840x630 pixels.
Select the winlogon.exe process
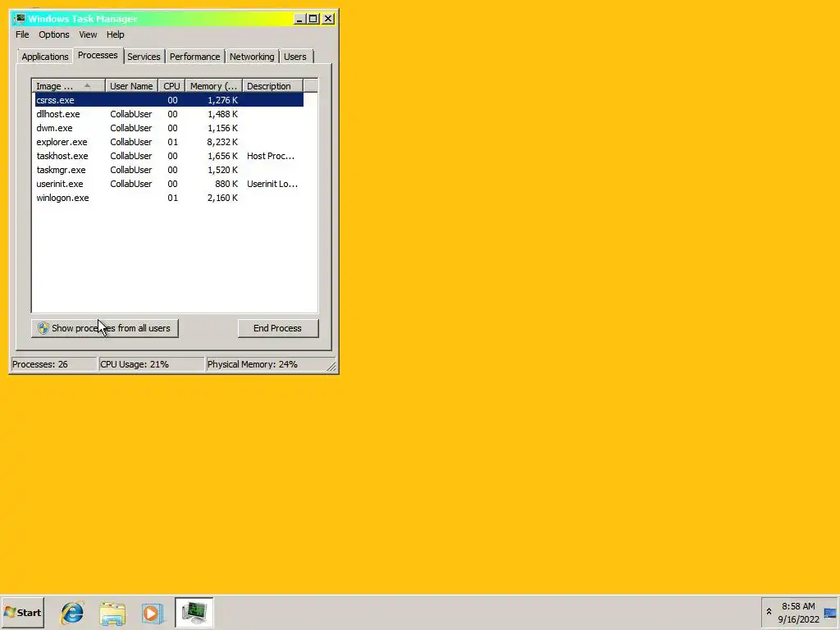point(169,198)
